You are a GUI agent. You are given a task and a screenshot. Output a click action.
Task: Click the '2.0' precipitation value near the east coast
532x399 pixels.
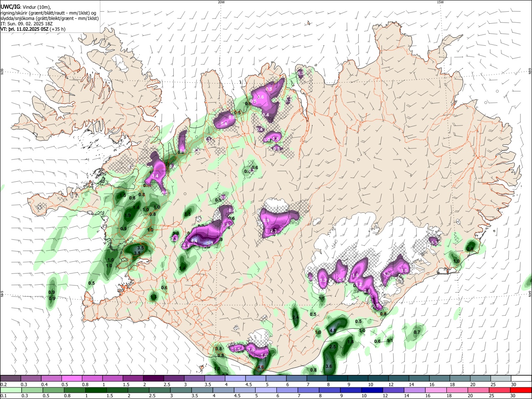(x=470, y=249)
